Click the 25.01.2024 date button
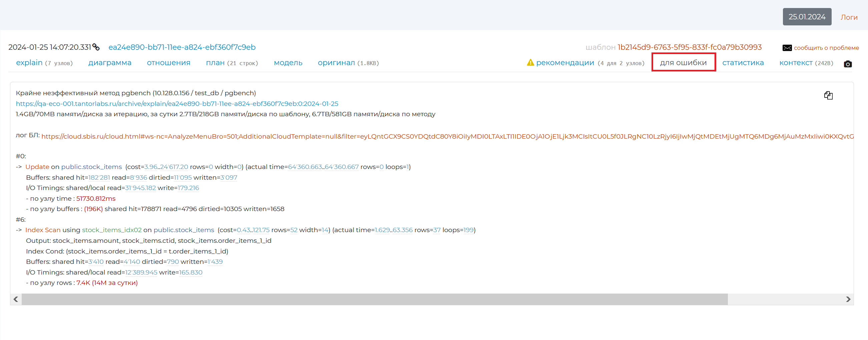 click(x=807, y=17)
